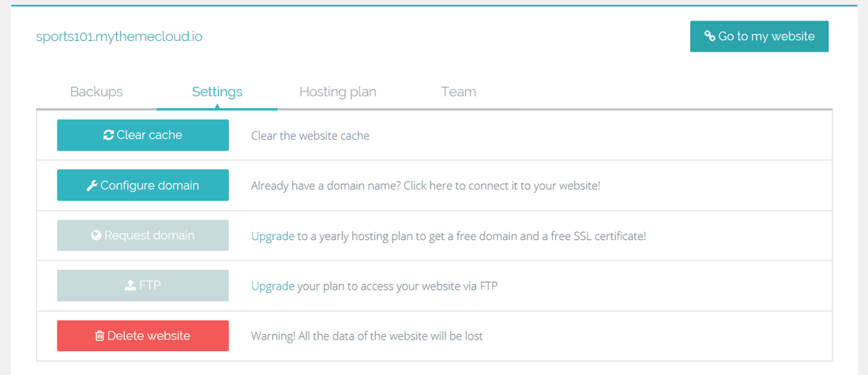Open sports101.mythemecloud.io site link
Viewport: 868px width, 375px height.
click(x=119, y=37)
